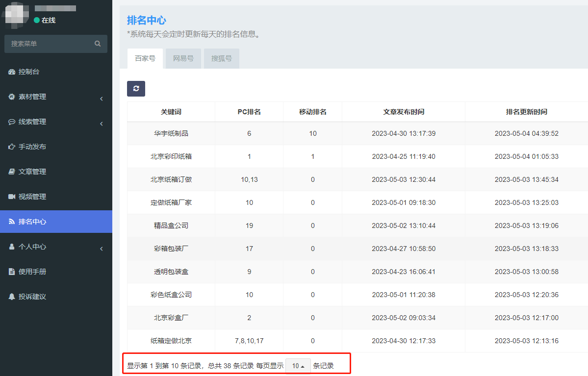
Task: Select the 百家号 tab
Action: 145,58
